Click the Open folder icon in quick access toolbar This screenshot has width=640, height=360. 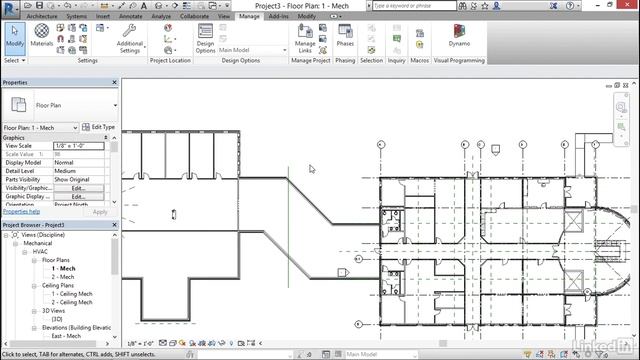coord(28,6)
